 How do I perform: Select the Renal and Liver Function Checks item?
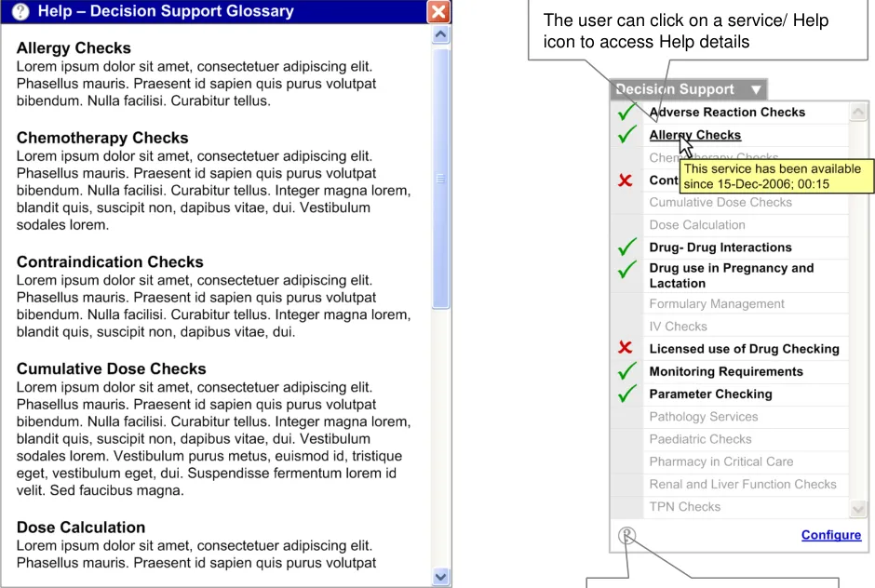(x=742, y=484)
